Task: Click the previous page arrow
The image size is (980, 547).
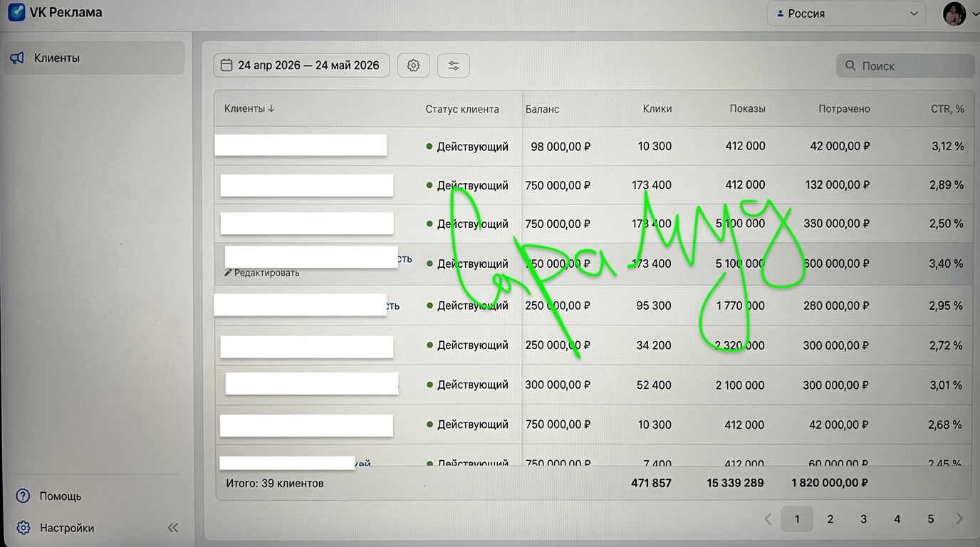Action: [x=768, y=519]
